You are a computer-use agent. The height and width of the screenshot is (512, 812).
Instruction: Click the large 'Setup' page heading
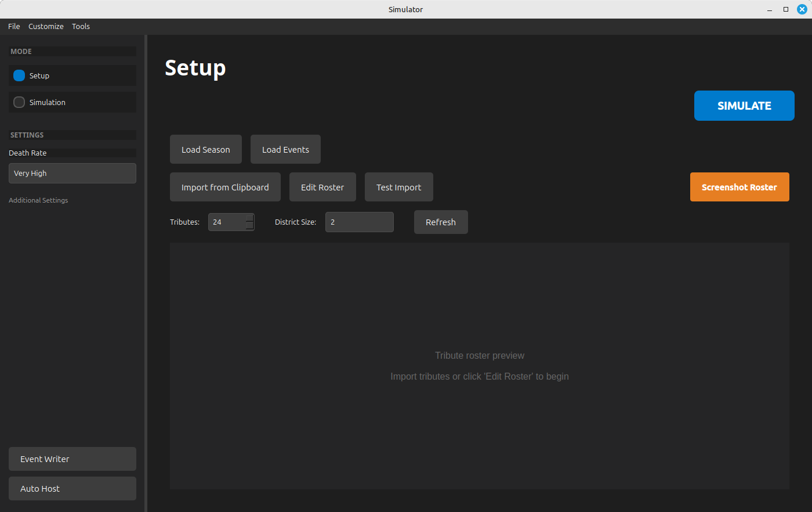[x=195, y=68]
